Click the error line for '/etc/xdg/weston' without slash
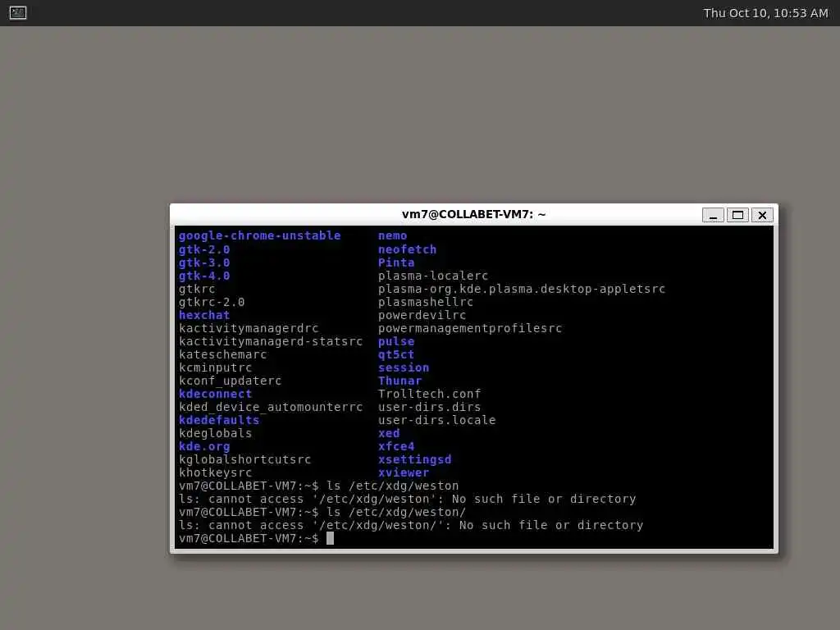Screen dimensions: 840x630 407,499
